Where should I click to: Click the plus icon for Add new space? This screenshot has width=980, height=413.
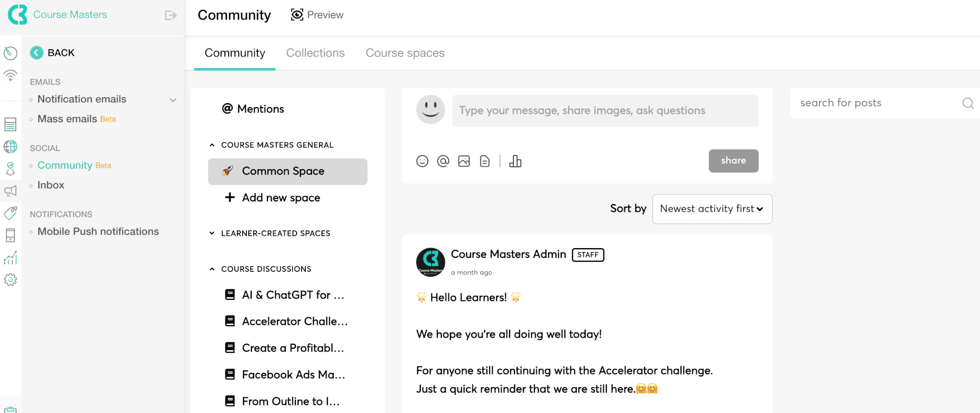click(x=230, y=197)
